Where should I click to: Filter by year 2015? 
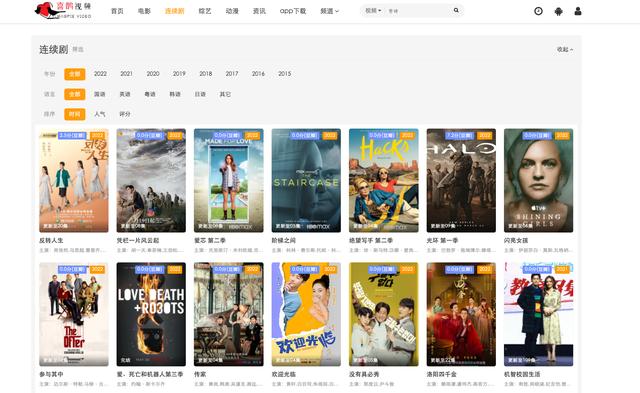tap(284, 74)
